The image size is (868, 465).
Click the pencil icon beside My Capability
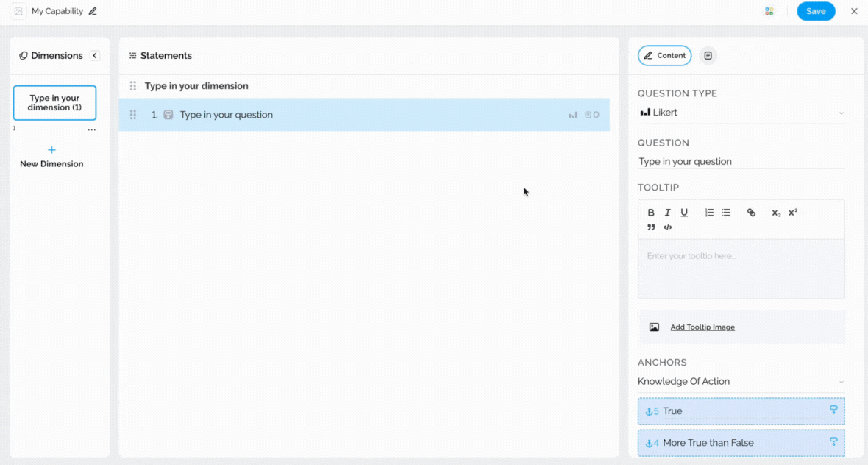[93, 11]
